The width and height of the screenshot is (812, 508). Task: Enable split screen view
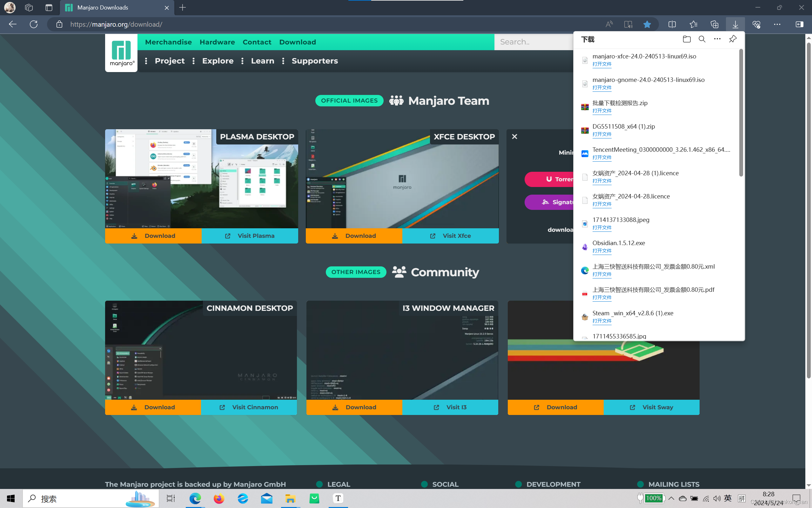(x=672, y=24)
